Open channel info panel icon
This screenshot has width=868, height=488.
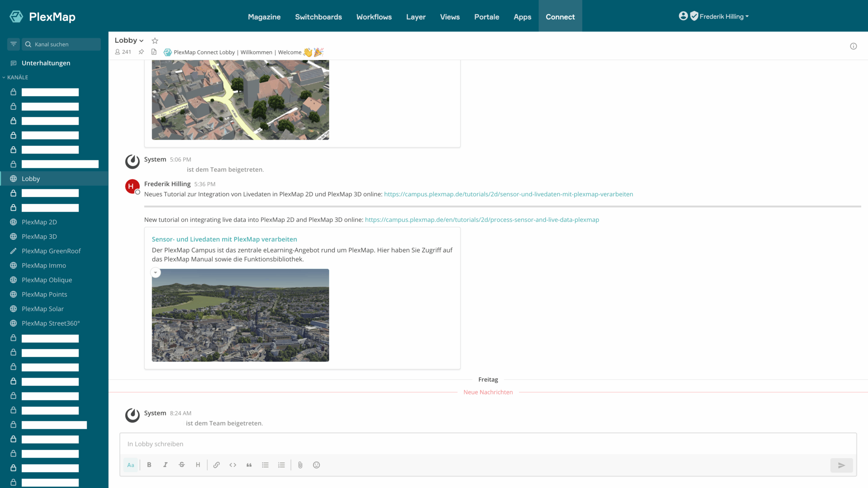853,46
